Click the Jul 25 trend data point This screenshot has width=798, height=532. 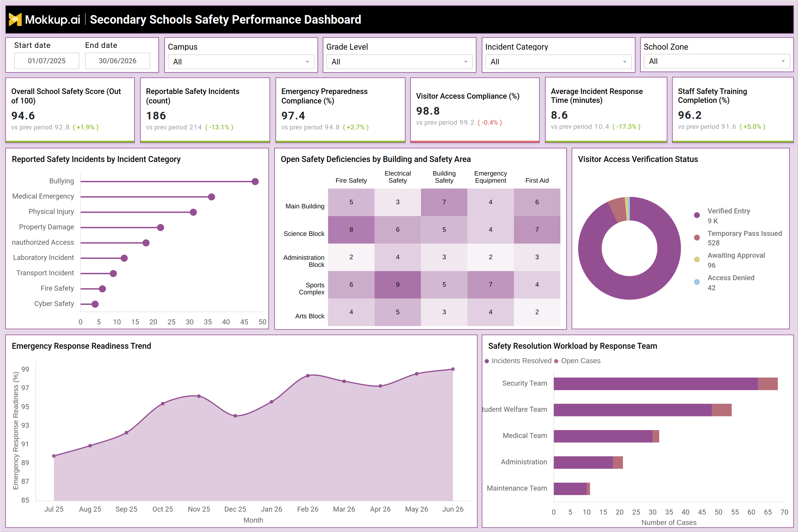tap(54, 456)
